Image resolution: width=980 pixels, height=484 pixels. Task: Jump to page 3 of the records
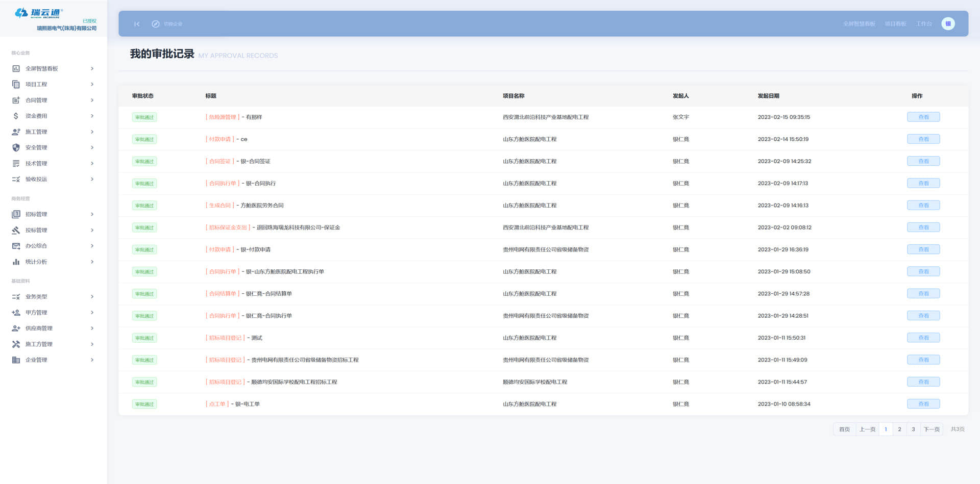pos(913,429)
